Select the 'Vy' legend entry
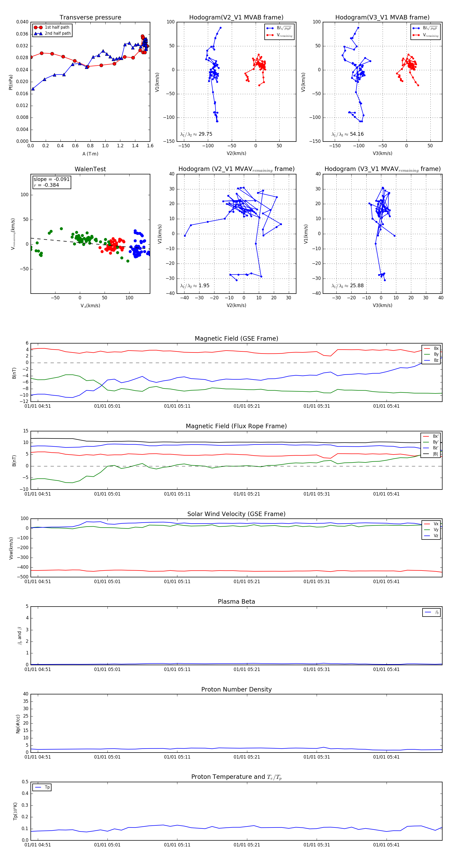The image size is (473, 868). click(431, 530)
